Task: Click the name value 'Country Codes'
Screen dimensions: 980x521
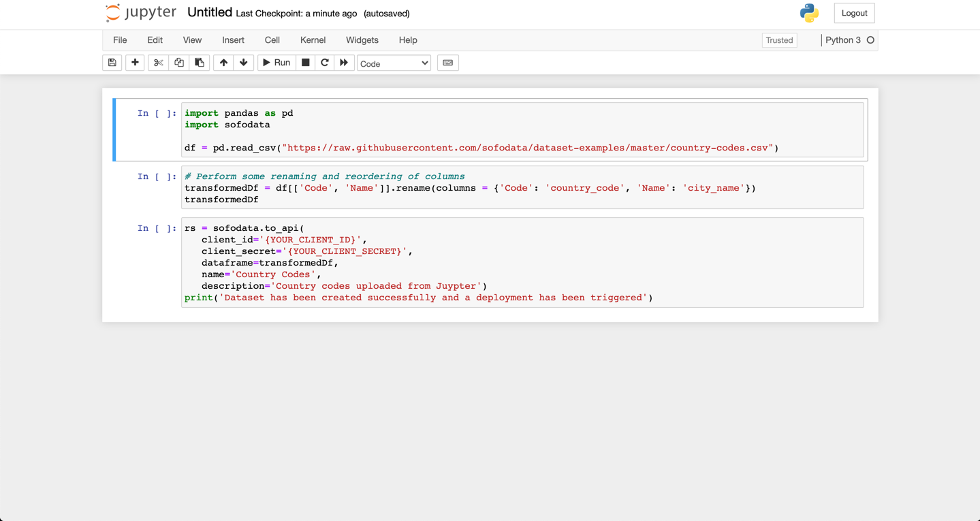Action: [273, 274]
